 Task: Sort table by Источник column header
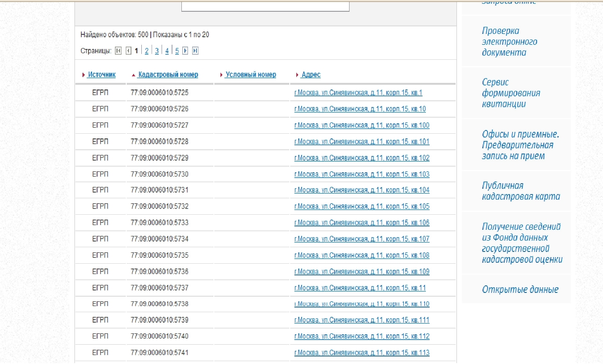pyautogui.click(x=102, y=74)
